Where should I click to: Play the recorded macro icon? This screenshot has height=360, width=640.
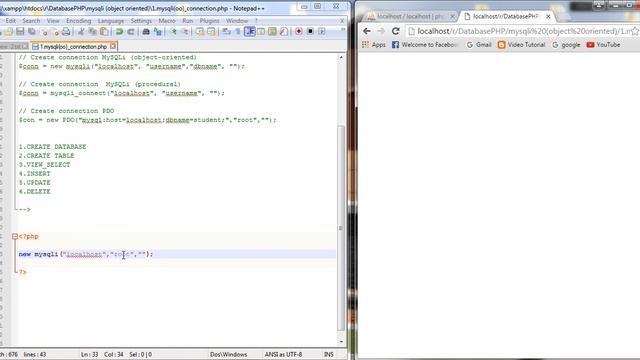coord(322,31)
